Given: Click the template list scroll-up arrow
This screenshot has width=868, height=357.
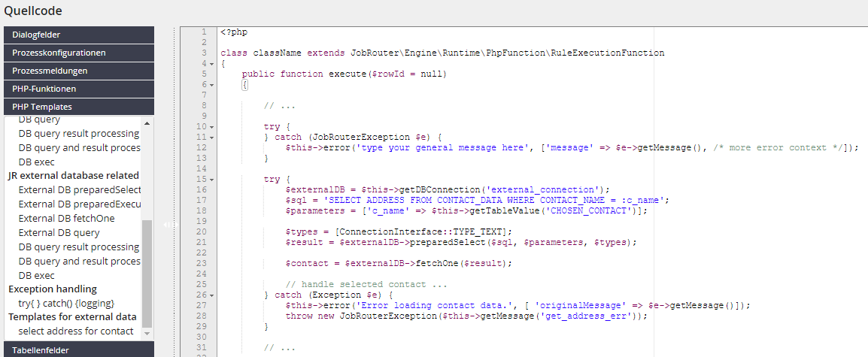Looking at the screenshot, I should click(x=147, y=123).
